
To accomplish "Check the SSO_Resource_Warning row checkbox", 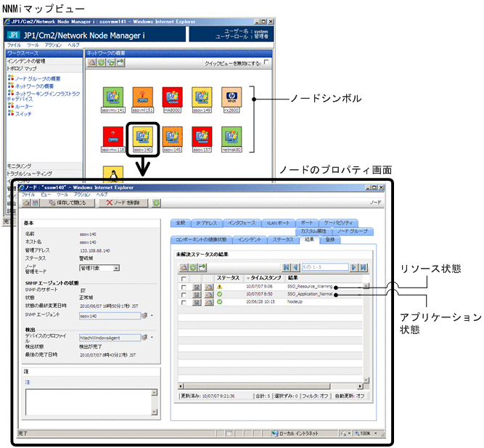I will 184,287.
